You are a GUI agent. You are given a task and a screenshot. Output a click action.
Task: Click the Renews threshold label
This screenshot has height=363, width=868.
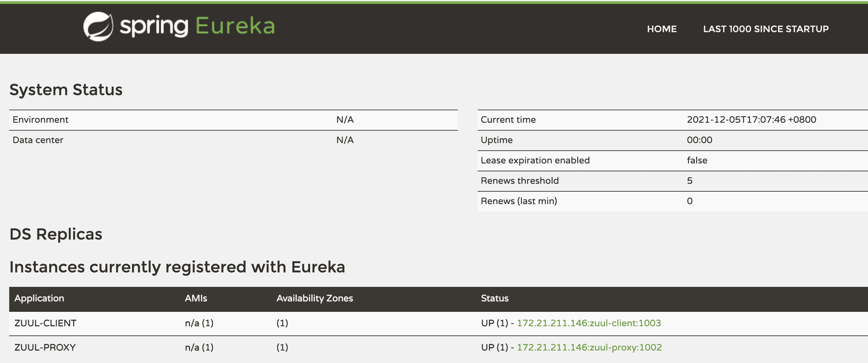click(520, 181)
